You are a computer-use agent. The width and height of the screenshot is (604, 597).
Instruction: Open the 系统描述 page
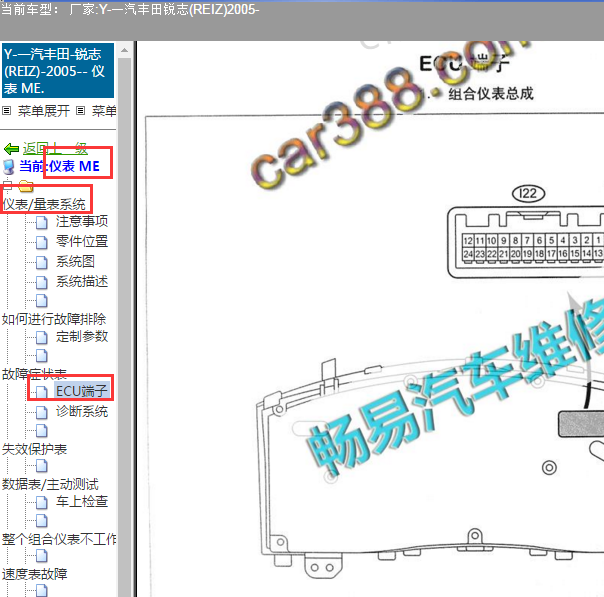click(82, 282)
